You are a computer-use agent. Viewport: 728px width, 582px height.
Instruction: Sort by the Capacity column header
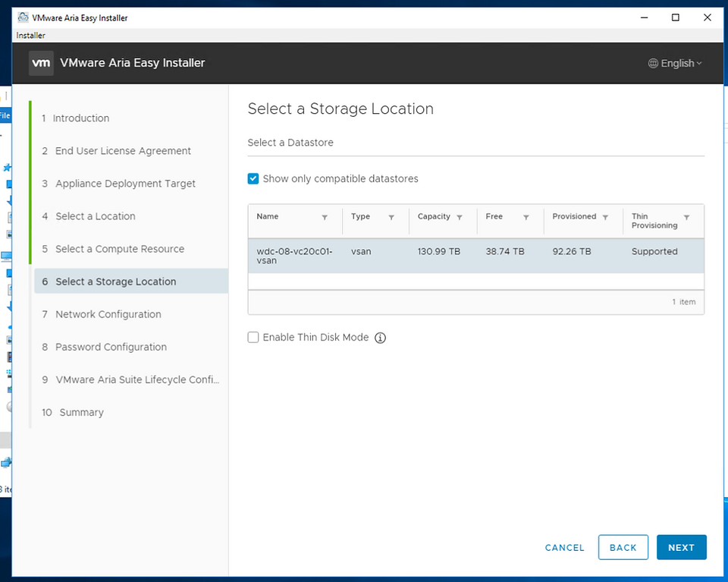click(x=434, y=216)
